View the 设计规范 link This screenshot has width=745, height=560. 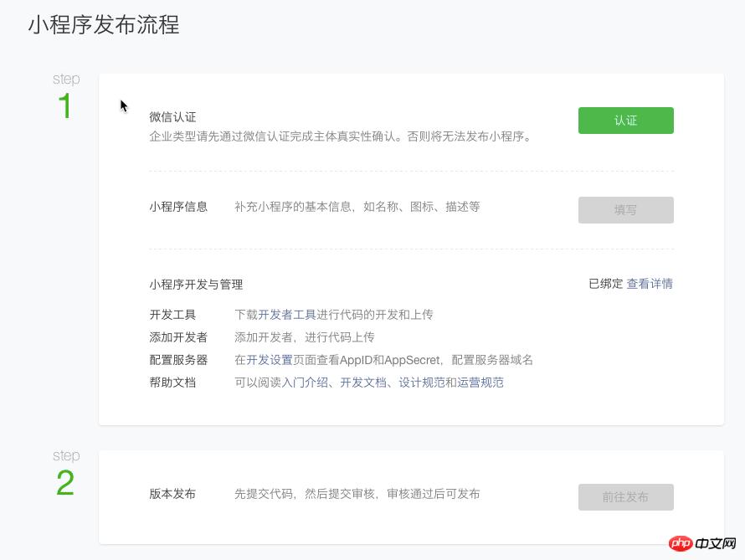coord(422,383)
